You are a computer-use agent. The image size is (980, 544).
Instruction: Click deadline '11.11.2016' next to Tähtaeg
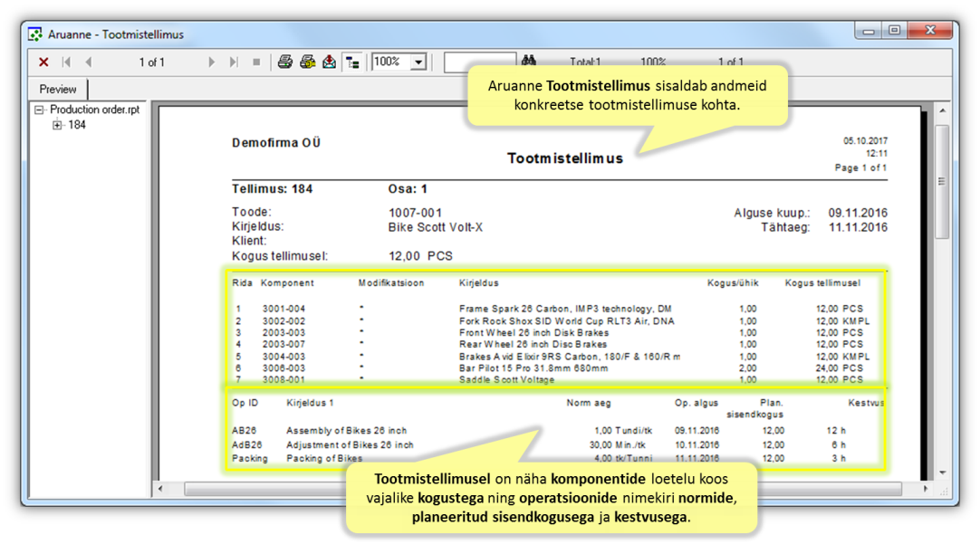(858, 227)
